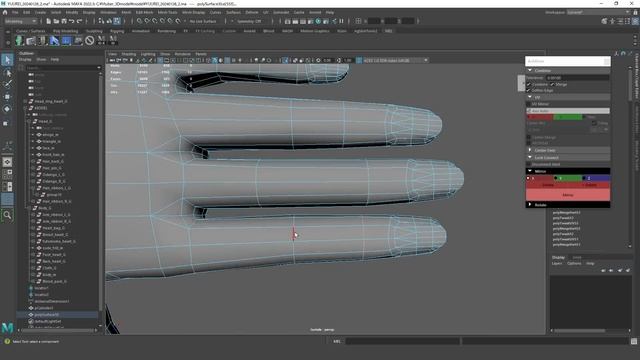Click the single-pane layout icon in toolbox

point(7,162)
